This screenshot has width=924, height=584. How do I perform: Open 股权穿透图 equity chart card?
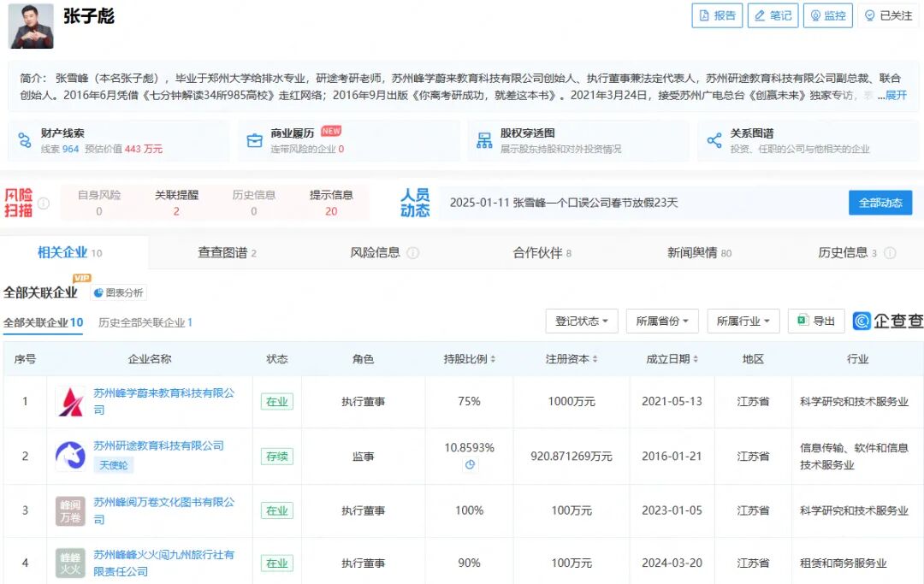577,140
